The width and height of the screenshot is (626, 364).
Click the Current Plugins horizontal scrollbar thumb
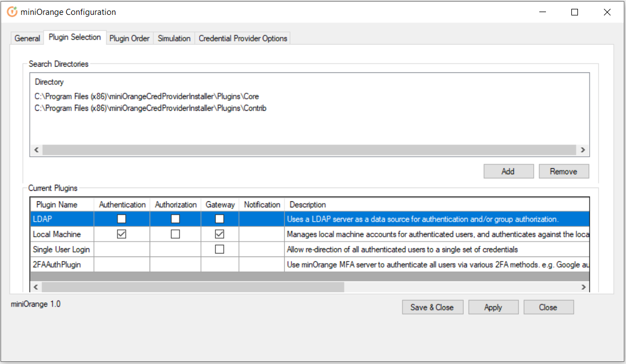pos(193,287)
